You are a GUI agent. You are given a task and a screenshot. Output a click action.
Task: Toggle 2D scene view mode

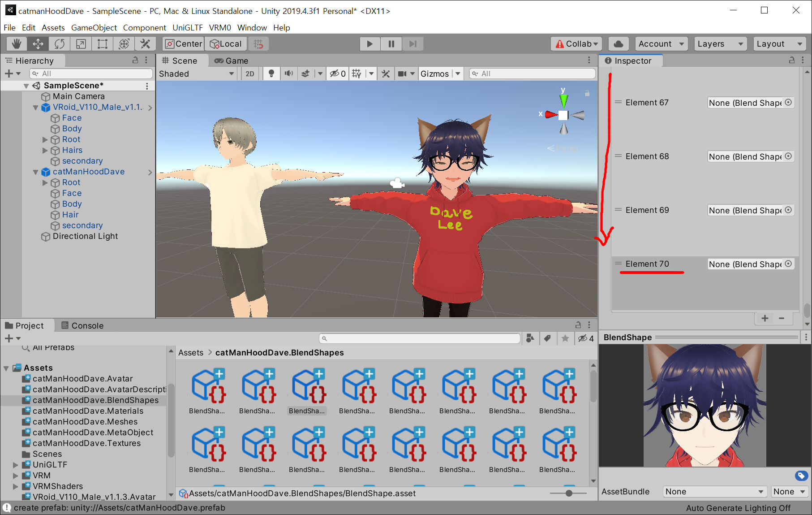coord(250,74)
